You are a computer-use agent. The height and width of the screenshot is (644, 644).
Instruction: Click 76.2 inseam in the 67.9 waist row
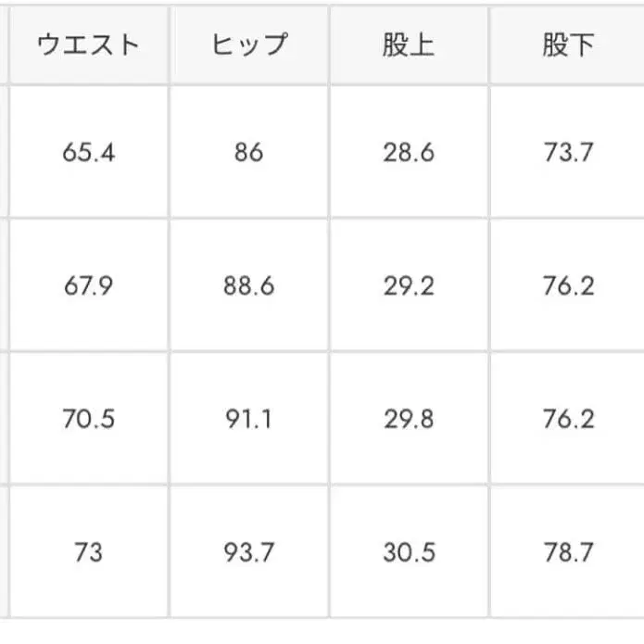[568, 285]
